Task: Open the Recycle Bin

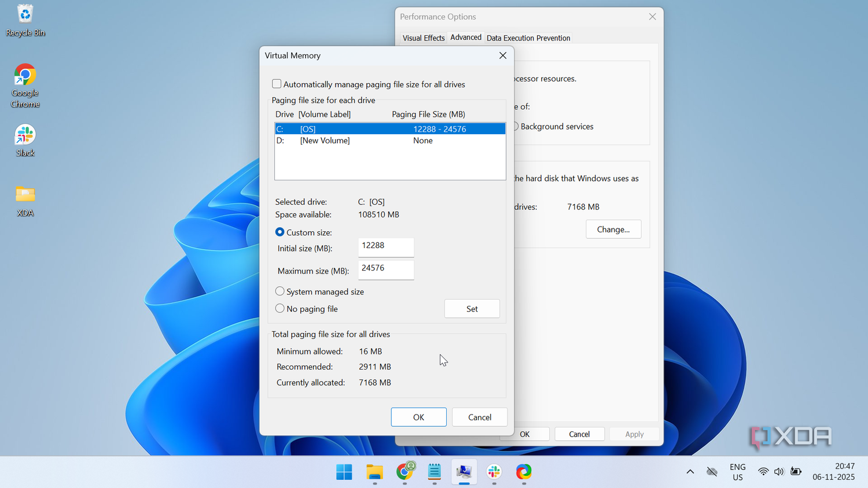Action: 25,17
